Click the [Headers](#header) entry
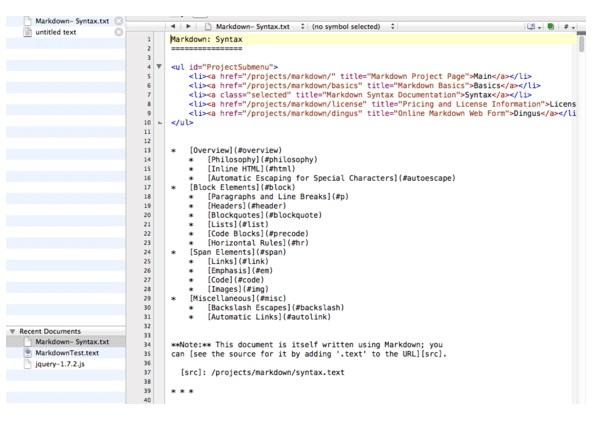Screen dimensions: 603x426 [x=247, y=206]
